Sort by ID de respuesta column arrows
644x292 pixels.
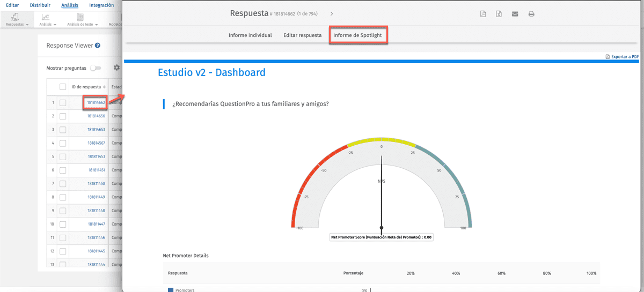[104, 87]
